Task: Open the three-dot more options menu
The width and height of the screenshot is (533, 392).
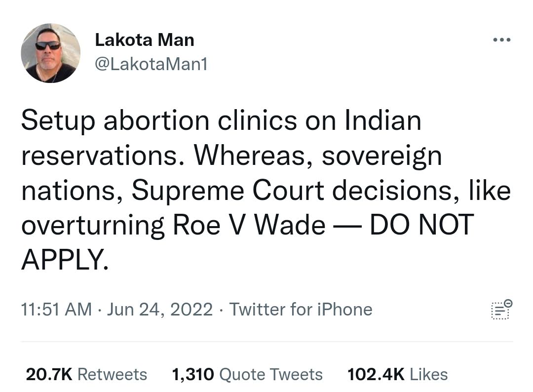Action: point(502,40)
